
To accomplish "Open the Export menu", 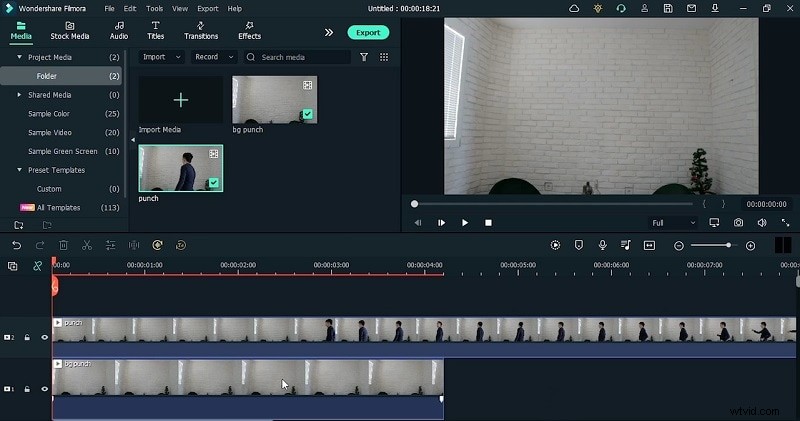I will (208, 9).
